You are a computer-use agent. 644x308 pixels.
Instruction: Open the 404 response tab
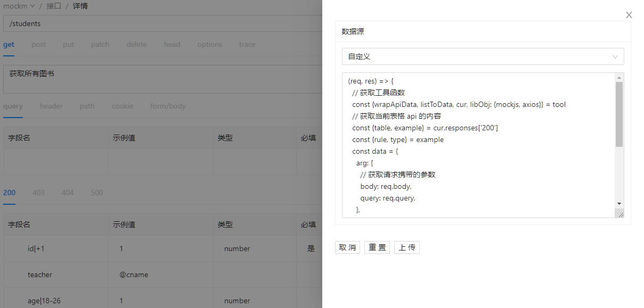pos(67,193)
